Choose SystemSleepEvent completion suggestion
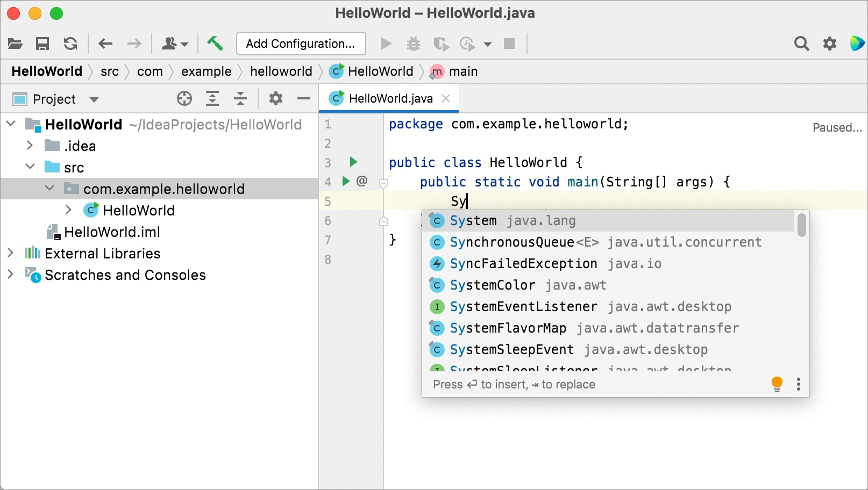The height and width of the screenshot is (490, 868). 608,350
